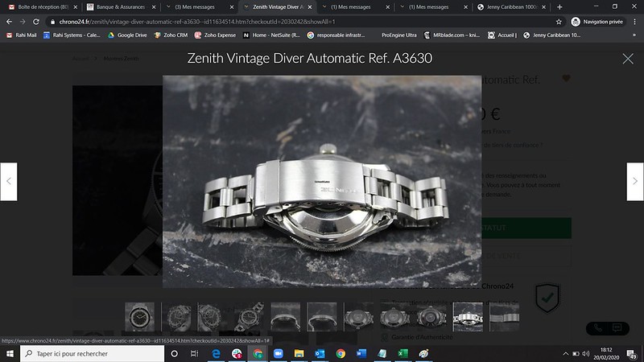The height and width of the screenshot is (362, 644).
Task: Show the next watch photo
Action: [635, 182]
